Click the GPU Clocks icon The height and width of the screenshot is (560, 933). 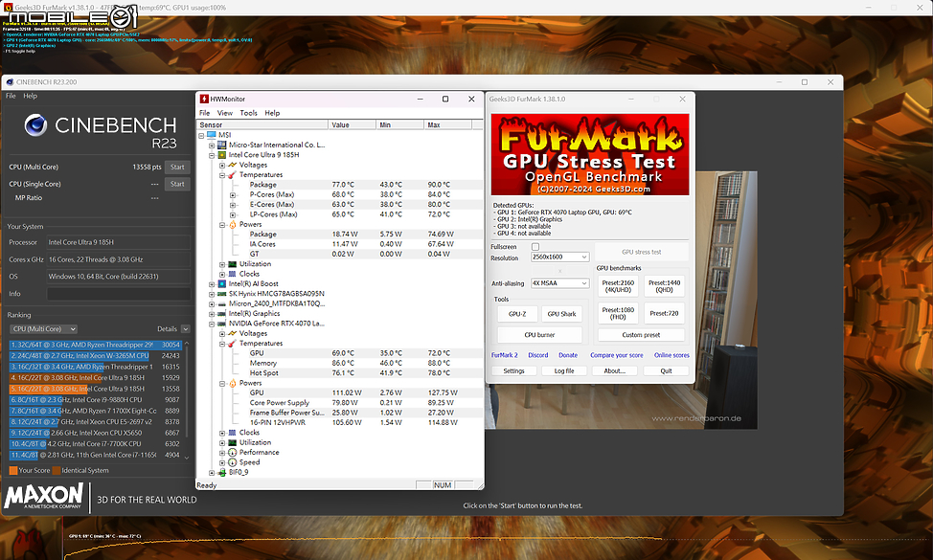tap(233, 432)
